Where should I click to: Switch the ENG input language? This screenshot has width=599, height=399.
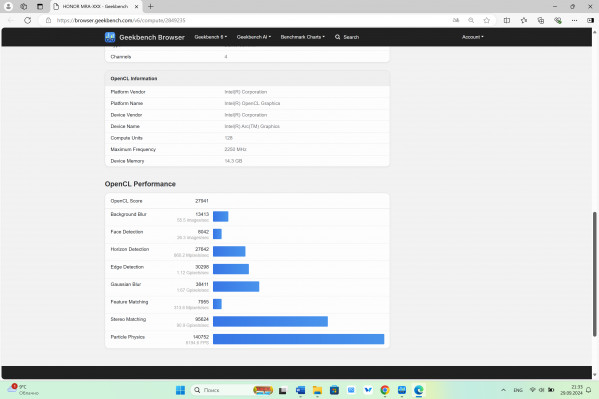518,390
